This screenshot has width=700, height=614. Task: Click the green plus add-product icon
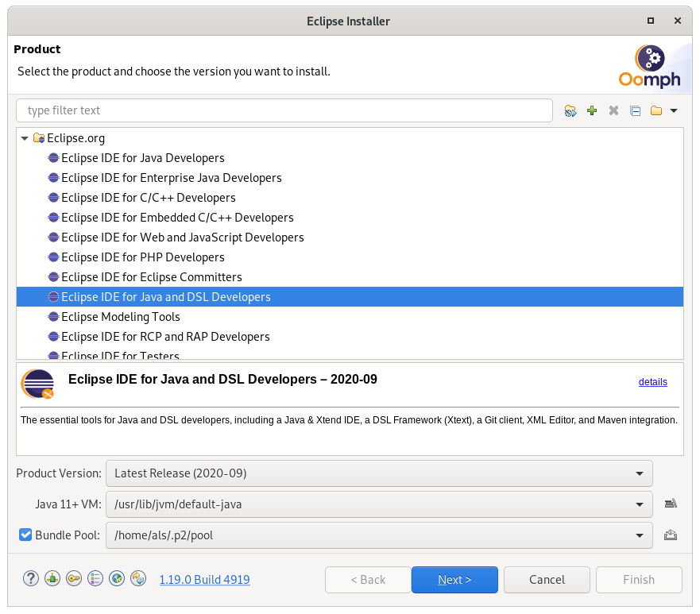click(x=592, y=111)
